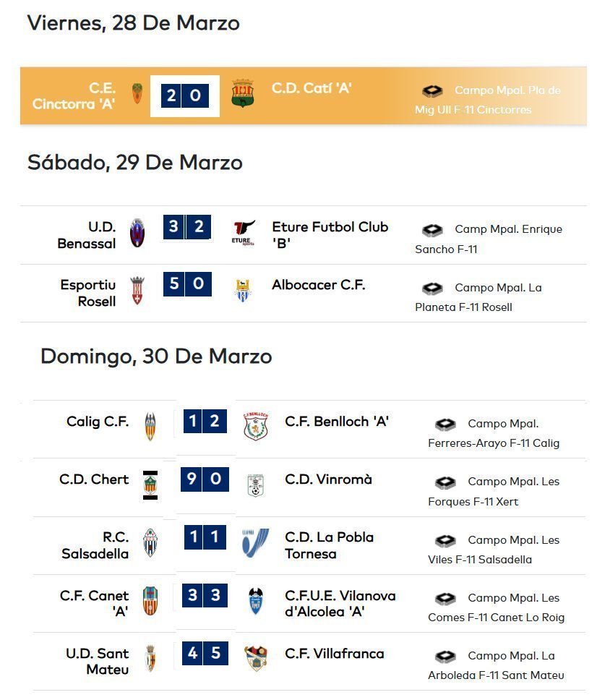Open the R.C. Salsadella team link

(x=95, y=545)
